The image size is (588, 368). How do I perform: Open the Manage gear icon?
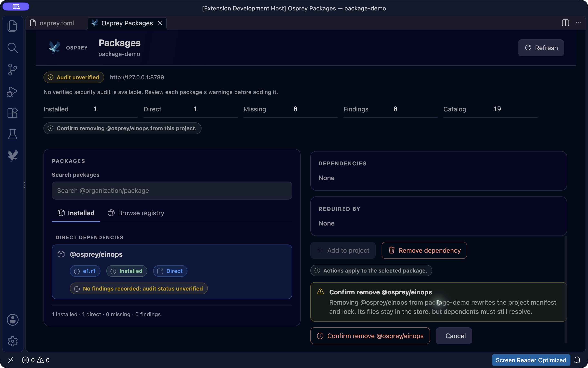click(12, 341)
